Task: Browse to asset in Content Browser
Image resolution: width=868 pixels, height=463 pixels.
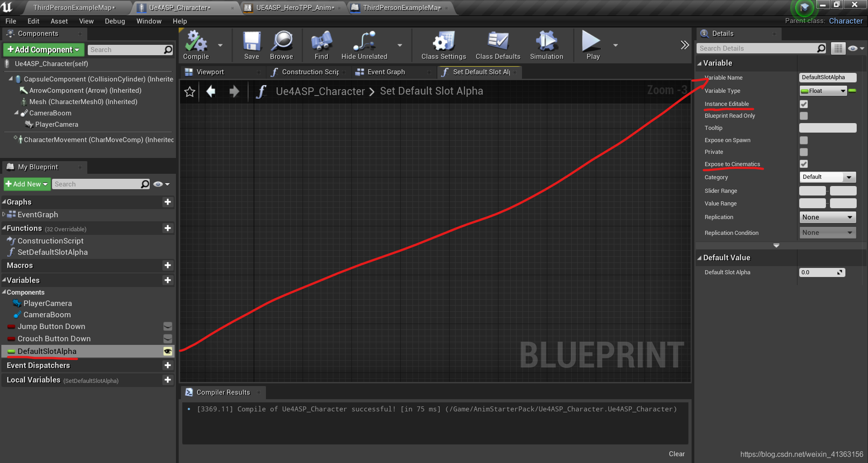Action: 281,45
